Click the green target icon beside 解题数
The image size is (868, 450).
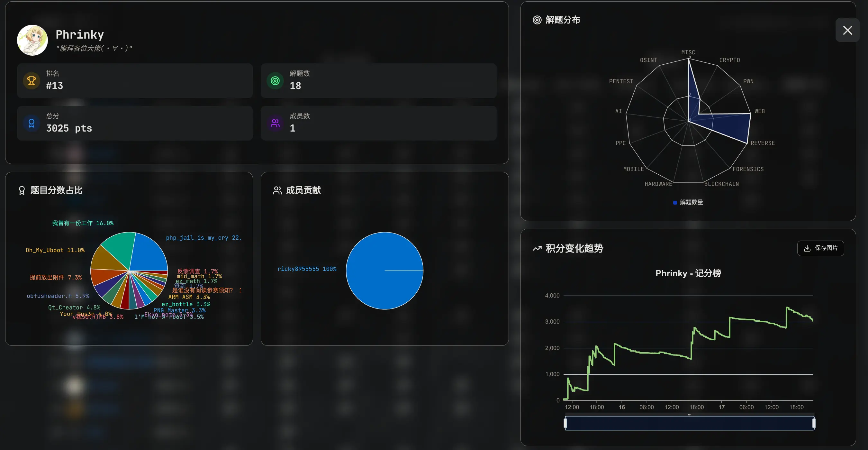[x=275, y=81]
